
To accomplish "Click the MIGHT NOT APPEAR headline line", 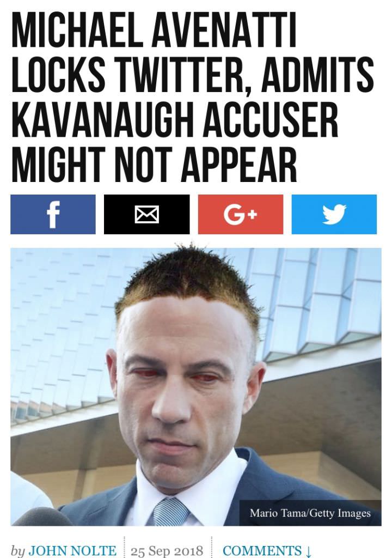I will click(x=154, y=165).
